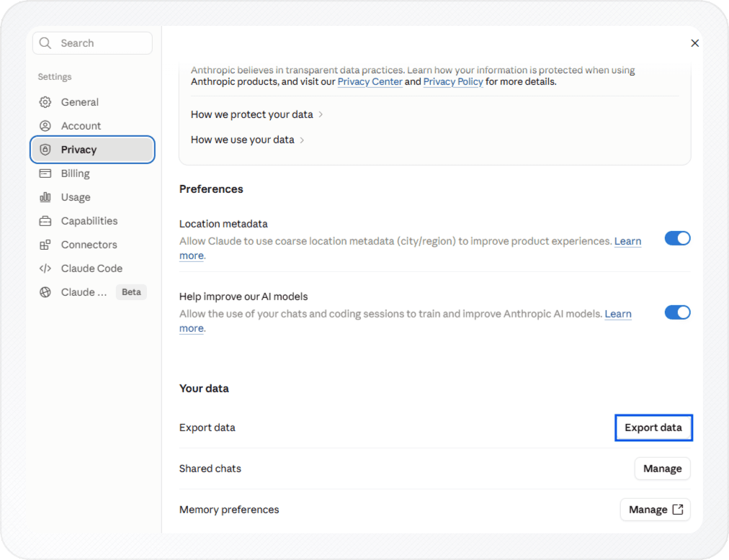
Task: Click the Billing card icon
Action: (x=45, y=173)
